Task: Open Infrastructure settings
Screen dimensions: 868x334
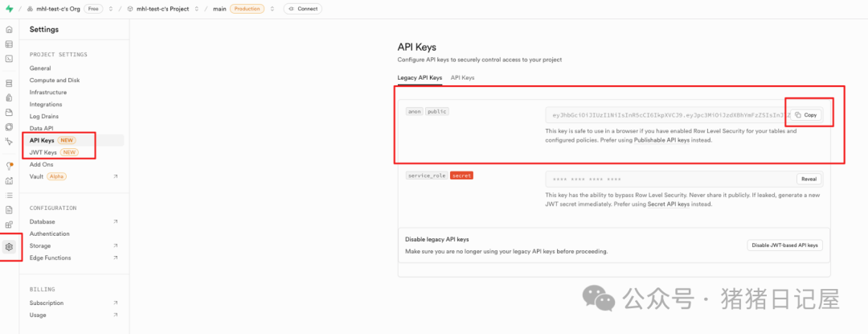Action: (48, 93)
